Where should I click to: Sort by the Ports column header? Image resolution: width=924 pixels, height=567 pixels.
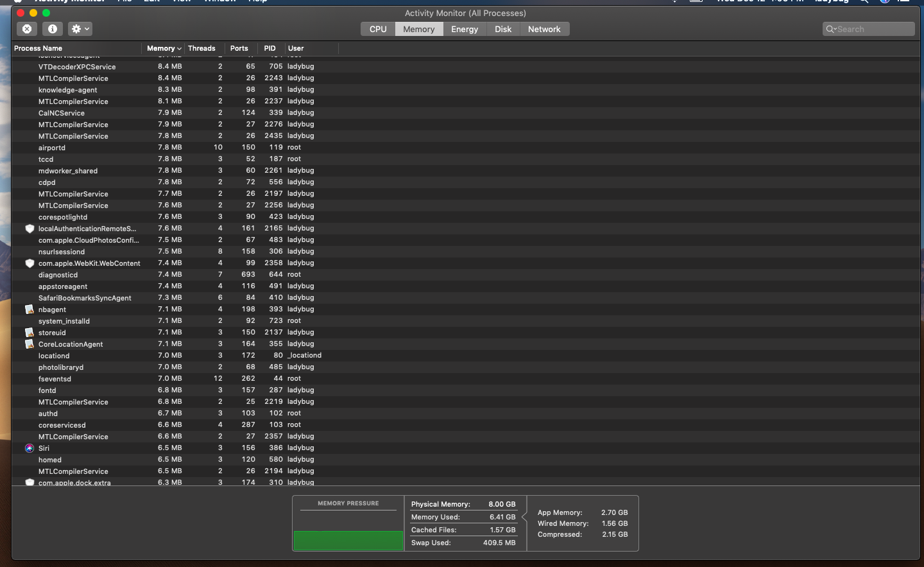coord(241,48)
